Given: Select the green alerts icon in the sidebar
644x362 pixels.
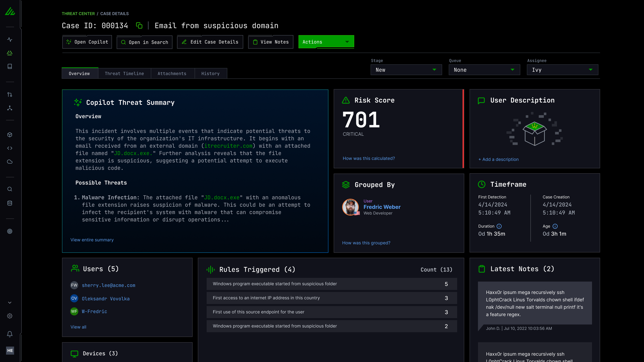Looking at the screenshot, I should 10,53.
